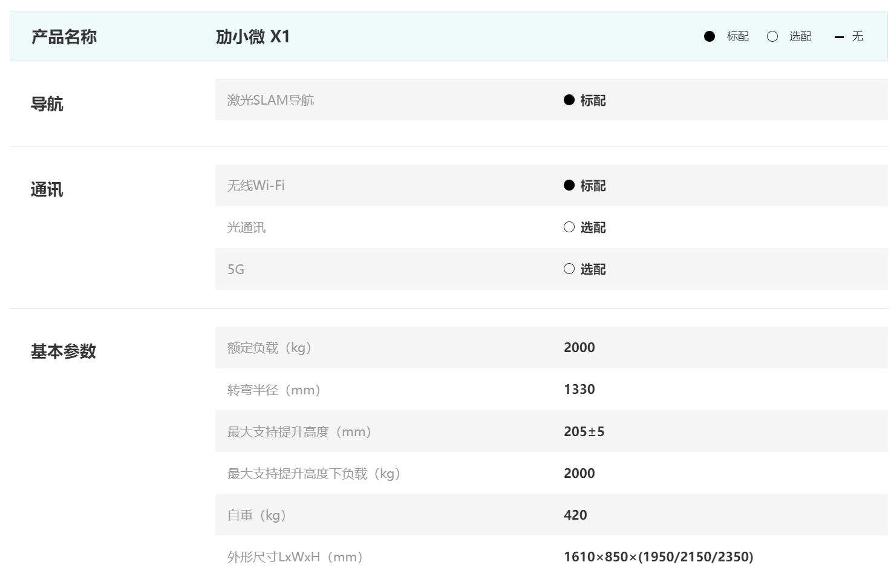Click the dash icon beside 无 in legend
The width and height of the screenshot is (891, 588).
click(839, 37)
